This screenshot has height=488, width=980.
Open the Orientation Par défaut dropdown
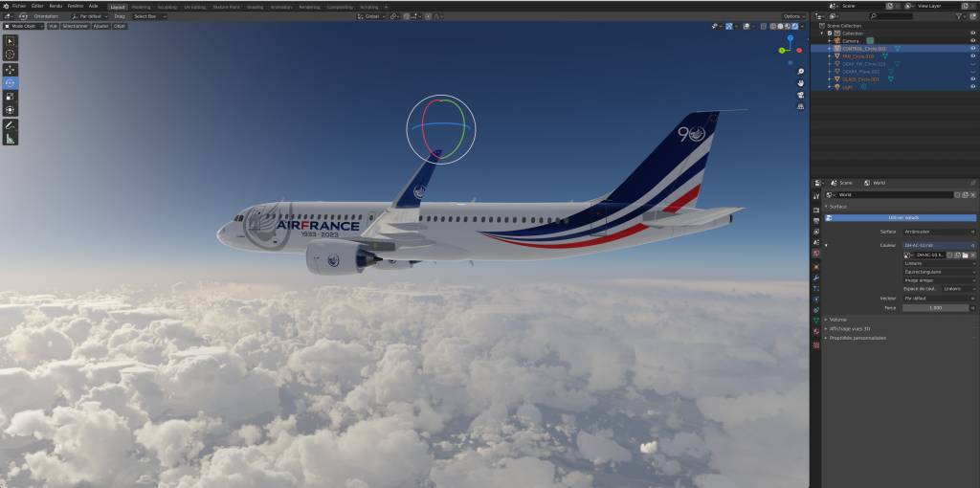89,16
